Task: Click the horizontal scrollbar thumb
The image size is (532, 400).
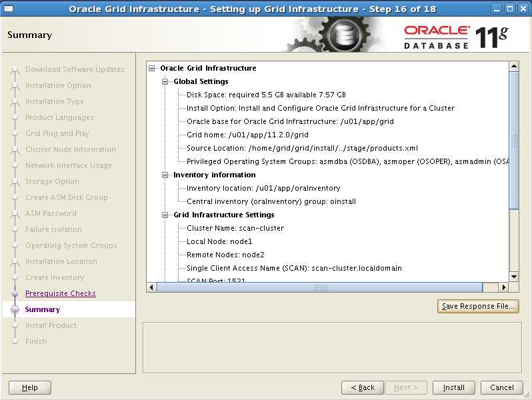Action: coord(320,287)
